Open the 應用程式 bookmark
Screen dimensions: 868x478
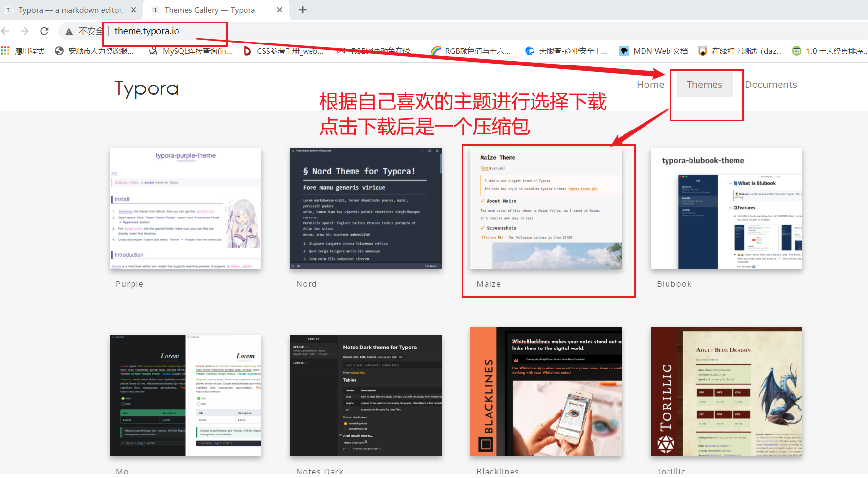(29, 51)
